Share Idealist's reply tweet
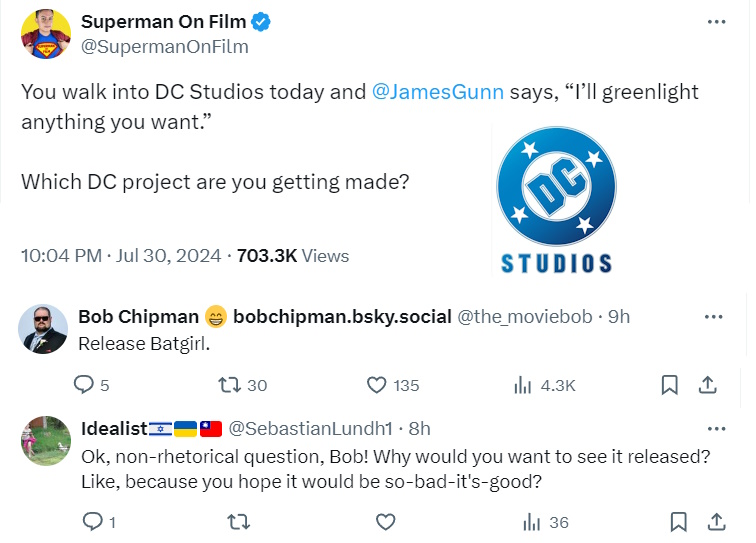Viewport: 756px width, 543px height. pos(716,521)
